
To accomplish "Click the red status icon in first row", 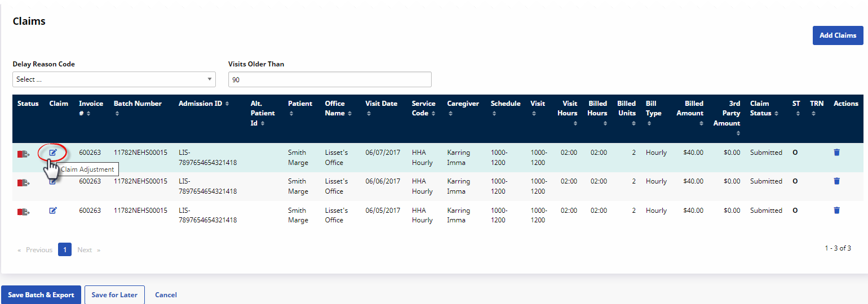I will [x=23, y=154].
